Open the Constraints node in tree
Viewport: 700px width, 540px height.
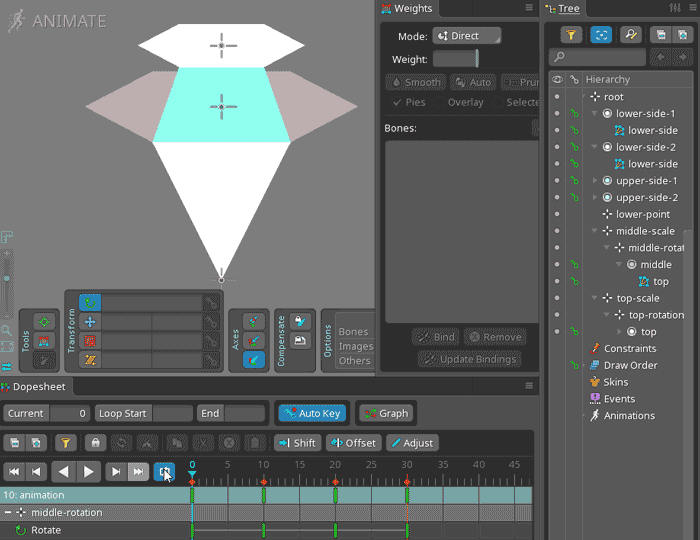coord(629,348)
